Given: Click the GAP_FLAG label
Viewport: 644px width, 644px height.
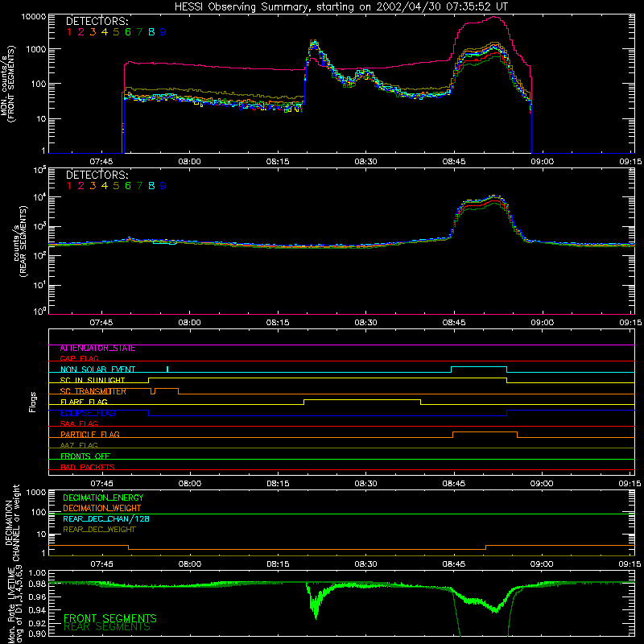Looking at the screenshot, I should tap(79, 358).
